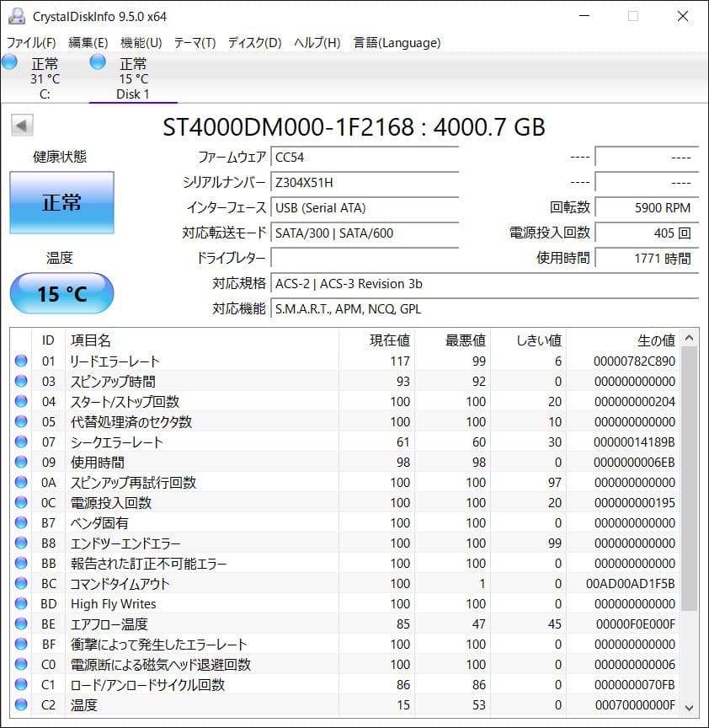Click the back arrow navigation button
709x728 pixels.
20,125
